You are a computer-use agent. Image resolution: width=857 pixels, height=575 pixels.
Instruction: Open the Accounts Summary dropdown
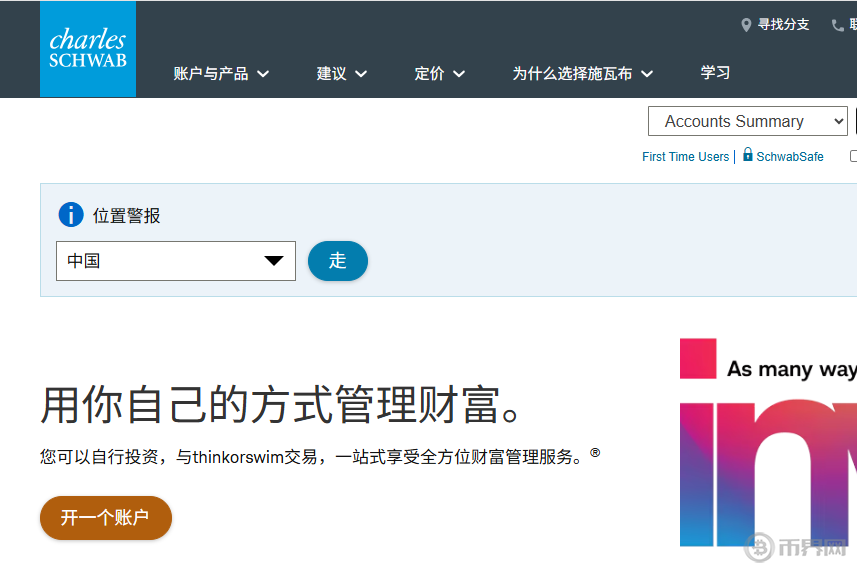click(x=748, y=121)
